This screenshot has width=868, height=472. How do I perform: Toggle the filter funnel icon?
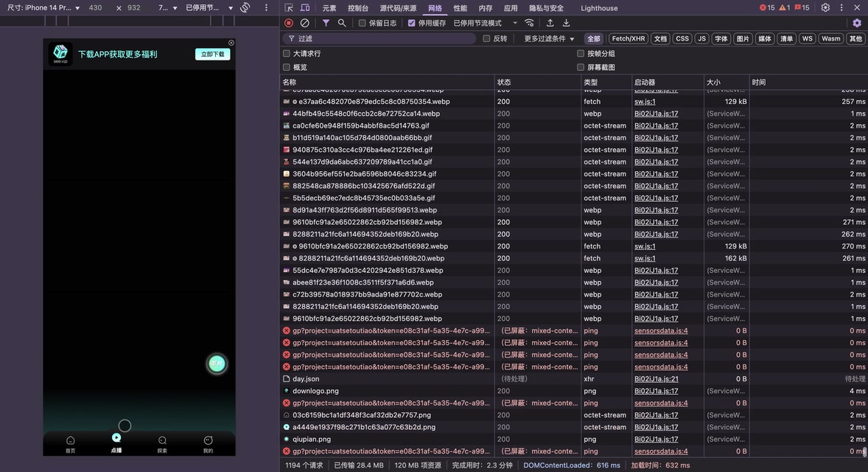(326, 23)
